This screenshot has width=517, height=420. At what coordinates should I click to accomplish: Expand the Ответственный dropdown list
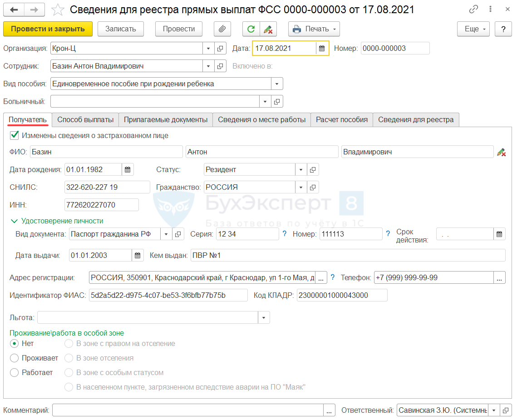coord(493,410)
